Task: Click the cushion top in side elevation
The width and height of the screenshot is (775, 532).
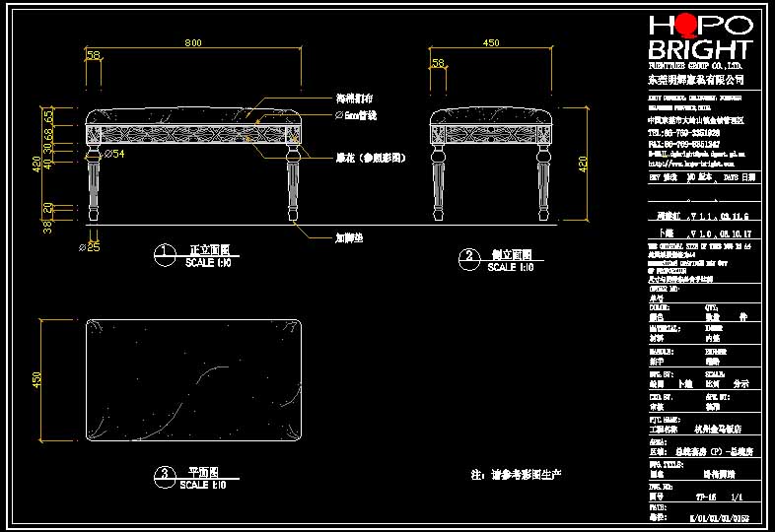Action: click(491, 116)
